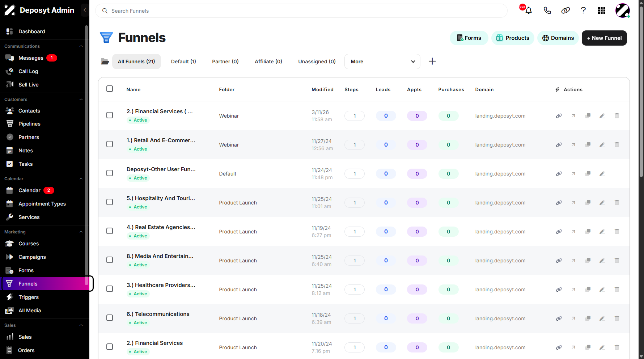Image resolution: width=644 pixels, height=359 pixels.
Task: Collapse the sidebar with the arrow toggle
Action: [x=85, y=10]
